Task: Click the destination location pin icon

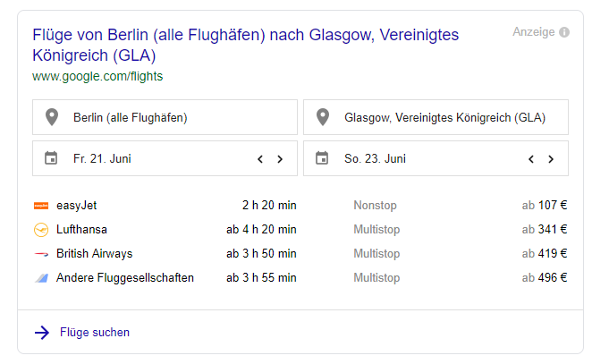Action: 323,117
